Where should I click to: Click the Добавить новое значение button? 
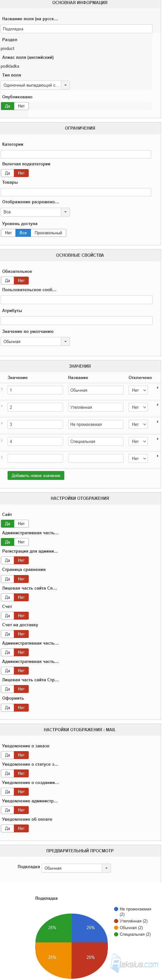36,475
